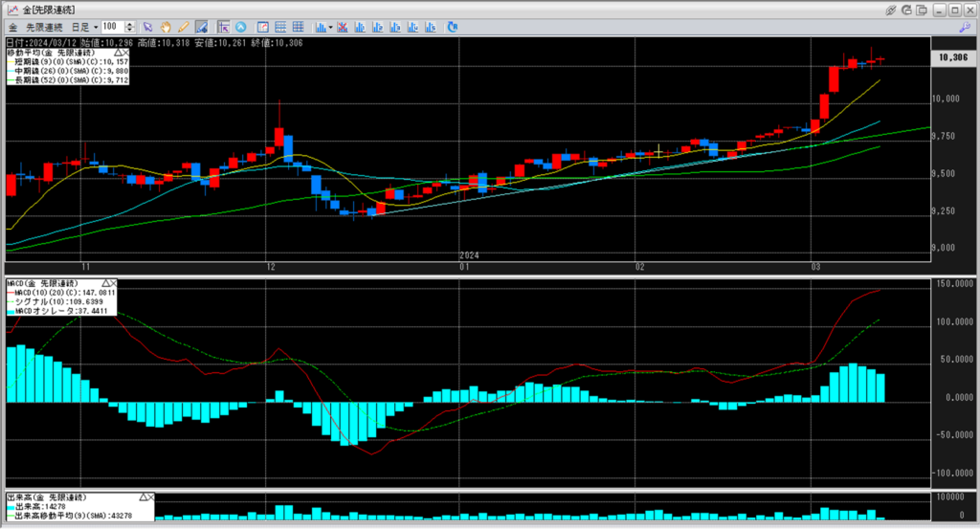Click the refresh chart icon in toolbar
The width and height of the screenshot is (980, 529).
(452, 27)
